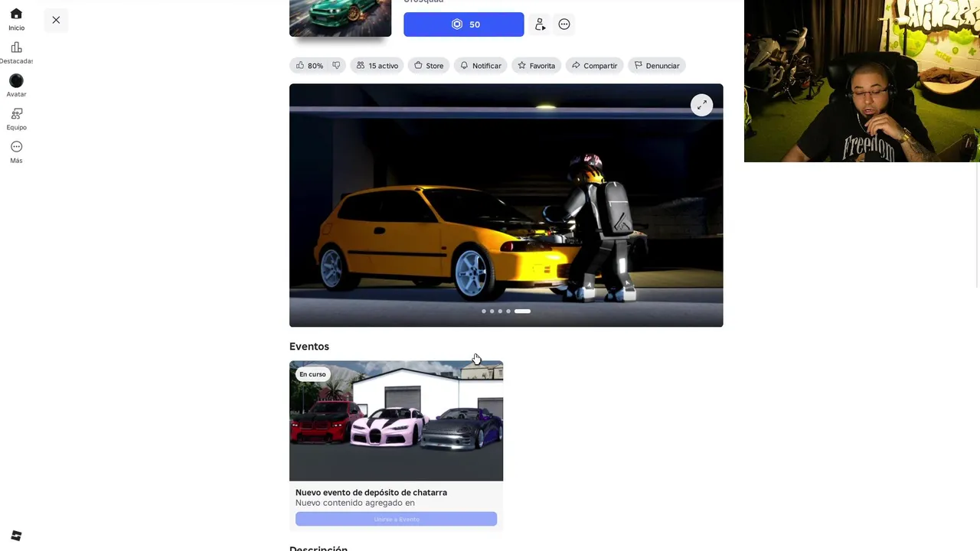Open join-friend icon next to price
The image size is (980, 551).
tap(540, 24)
